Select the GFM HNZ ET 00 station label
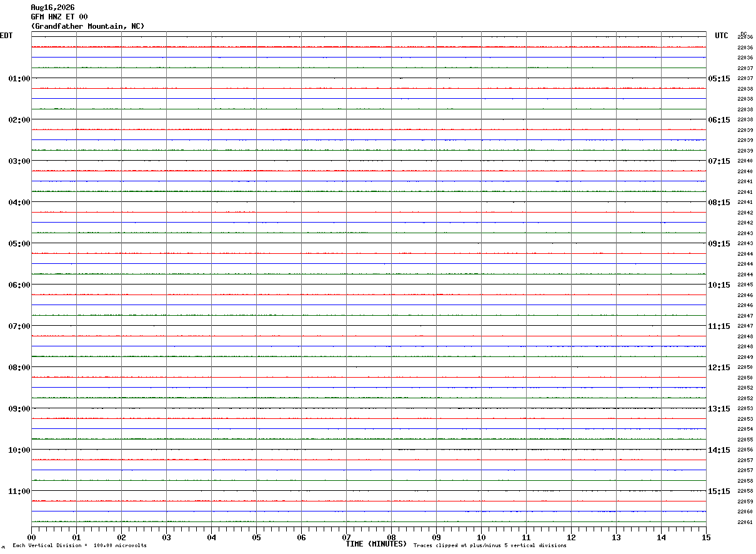The height and width of the screenshot is (554, 756). [59, 17]
